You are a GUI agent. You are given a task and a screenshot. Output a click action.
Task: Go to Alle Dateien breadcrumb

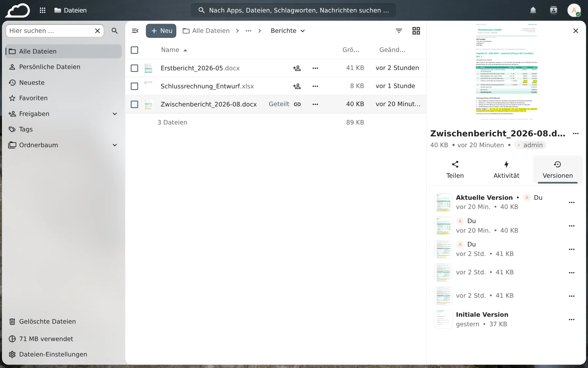(x=206, y=31)
